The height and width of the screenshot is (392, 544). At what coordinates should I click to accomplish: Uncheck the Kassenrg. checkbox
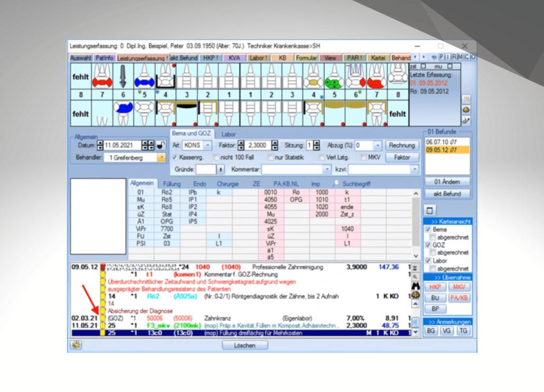(x=175, y=157)
